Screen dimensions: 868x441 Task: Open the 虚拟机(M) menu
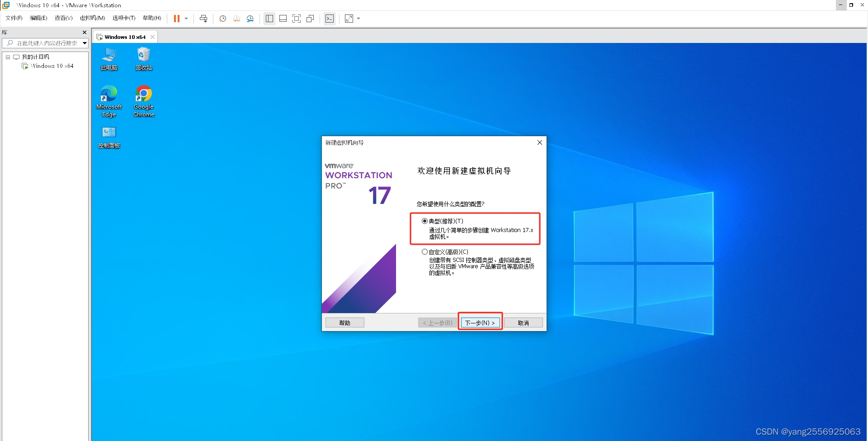[92, 18]
